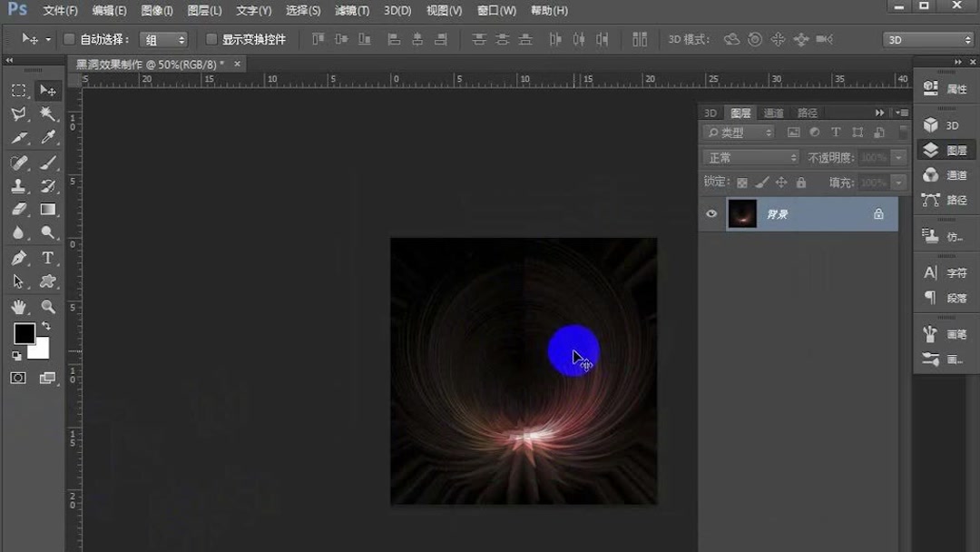980x552 pixels.
Task: Select the Horizontal Type tool
Action: coord(47,258)
